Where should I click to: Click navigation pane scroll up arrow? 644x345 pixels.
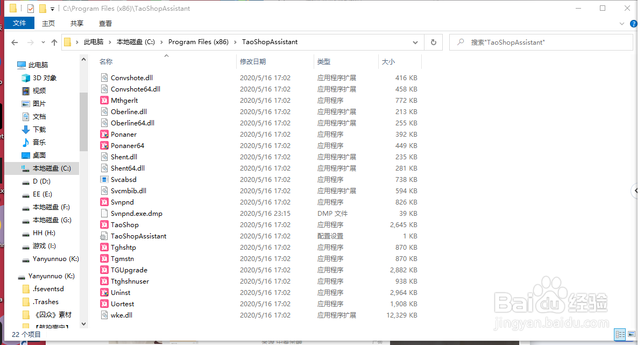click(x=84, y=60)
